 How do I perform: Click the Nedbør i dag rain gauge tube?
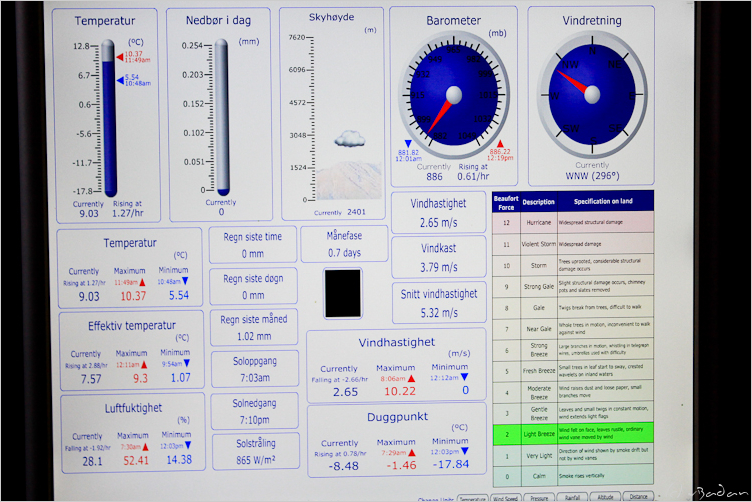tap(223, 118)
